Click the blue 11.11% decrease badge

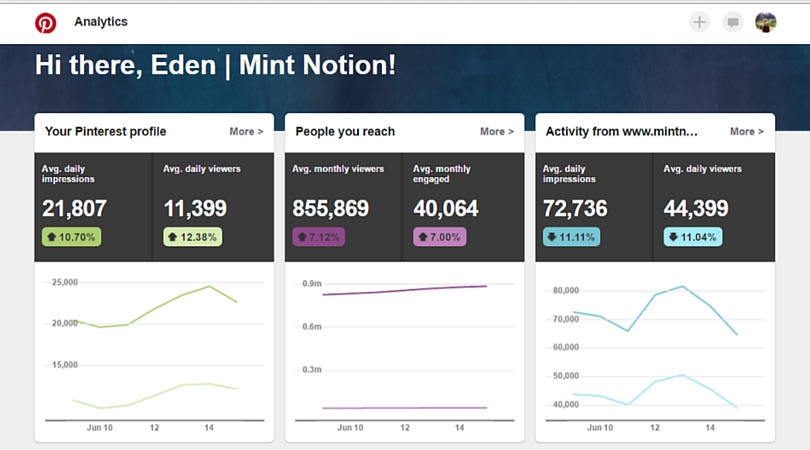click(571, 237)
